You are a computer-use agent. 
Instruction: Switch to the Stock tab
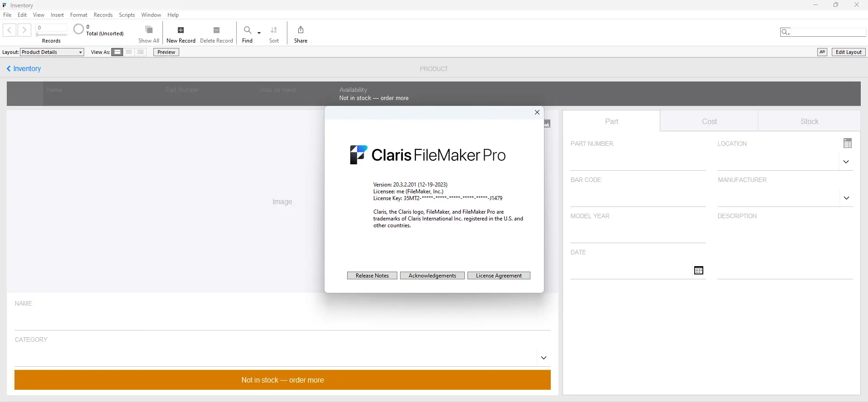(x=809, y=121)
